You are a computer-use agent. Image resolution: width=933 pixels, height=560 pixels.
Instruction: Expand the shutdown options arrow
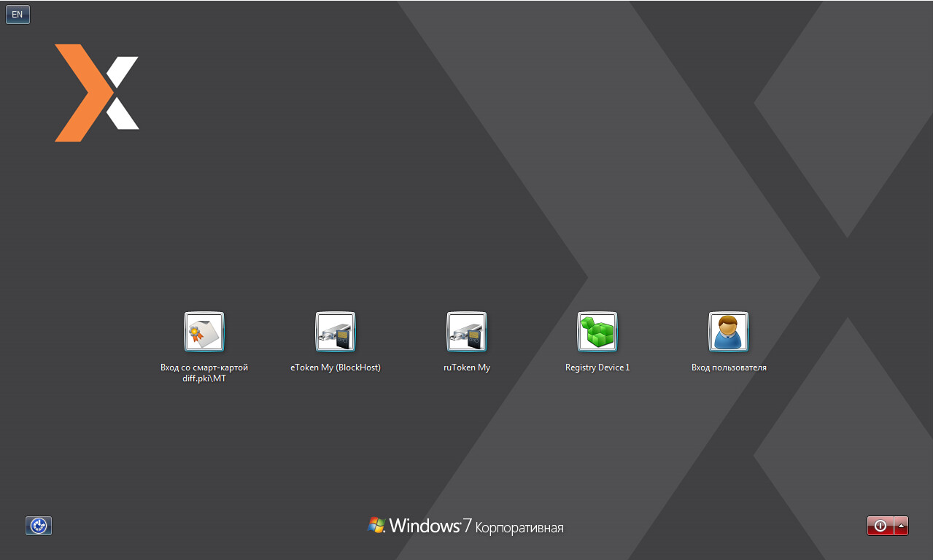click(902, 526)
